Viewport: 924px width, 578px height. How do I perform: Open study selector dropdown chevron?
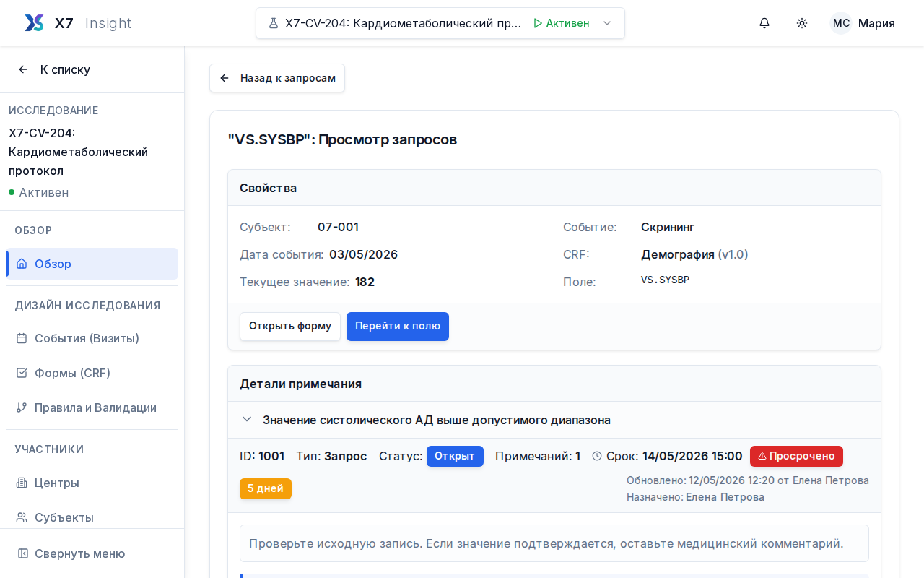coord(607,23)
